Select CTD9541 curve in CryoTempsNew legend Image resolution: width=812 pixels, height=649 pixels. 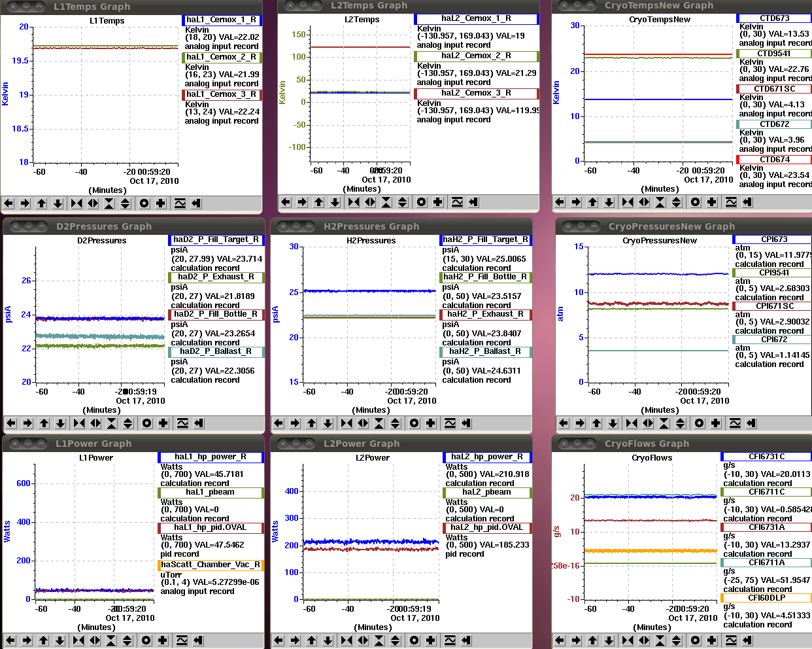pos(774,54)
